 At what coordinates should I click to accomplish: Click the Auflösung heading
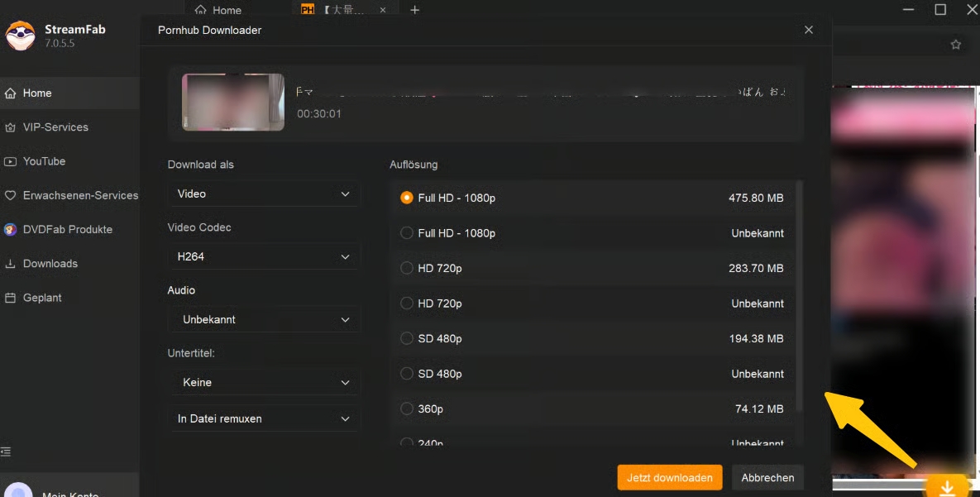414,165
